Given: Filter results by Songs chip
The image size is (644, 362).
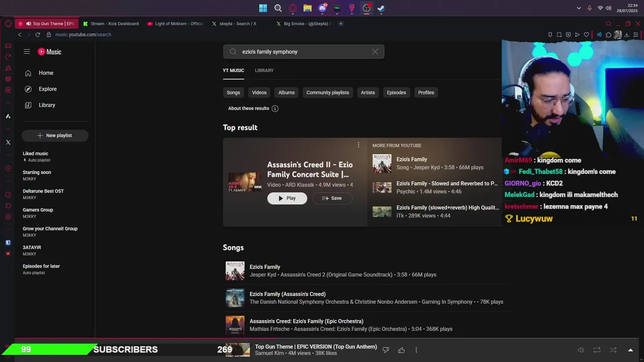Looking at the screenshot, I should click(233, 93).
